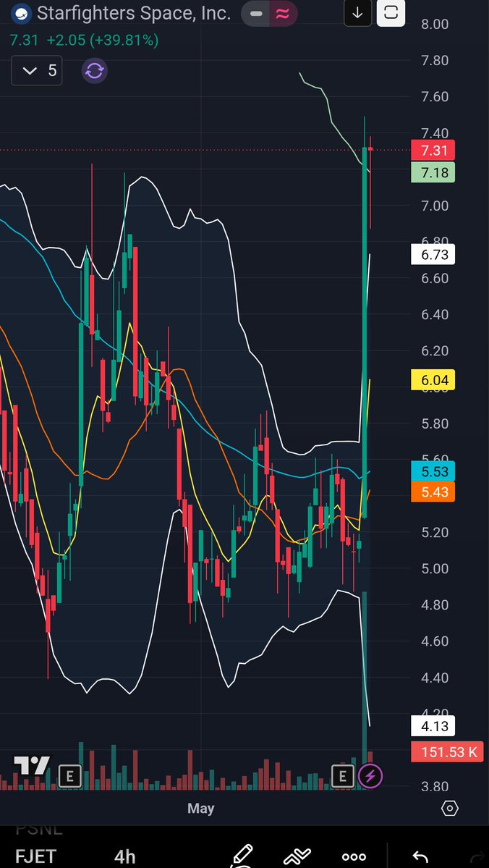
Task: Open the TradingView logo
Action: [32, 766]
